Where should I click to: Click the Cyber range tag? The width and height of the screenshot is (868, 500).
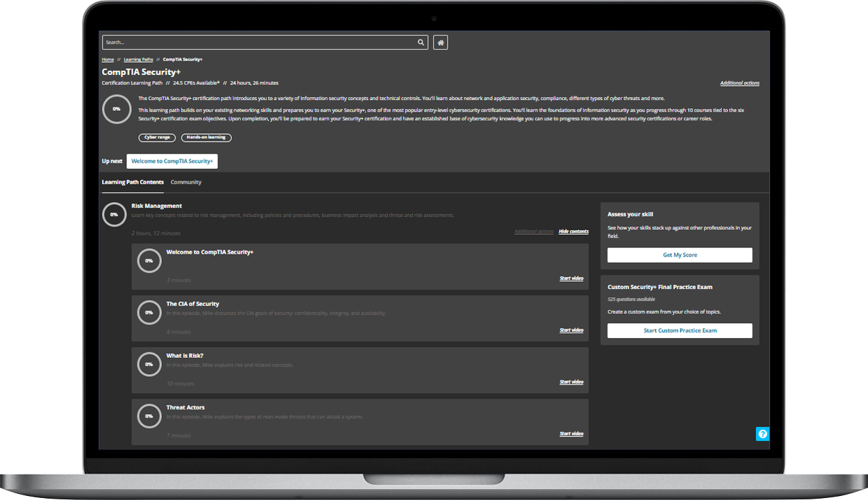[157, 137]
